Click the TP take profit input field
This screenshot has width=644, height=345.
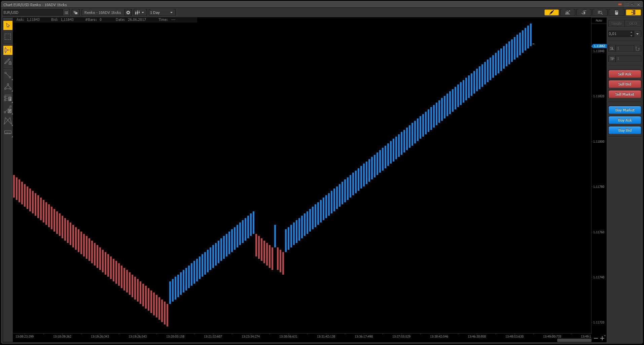pyautogui.click(x=628, y=59)
